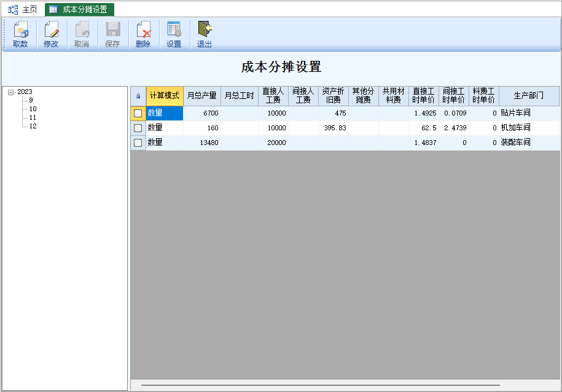
Task: Check the checkbox for 贴片车间 row
Action: tap(138, 113)
